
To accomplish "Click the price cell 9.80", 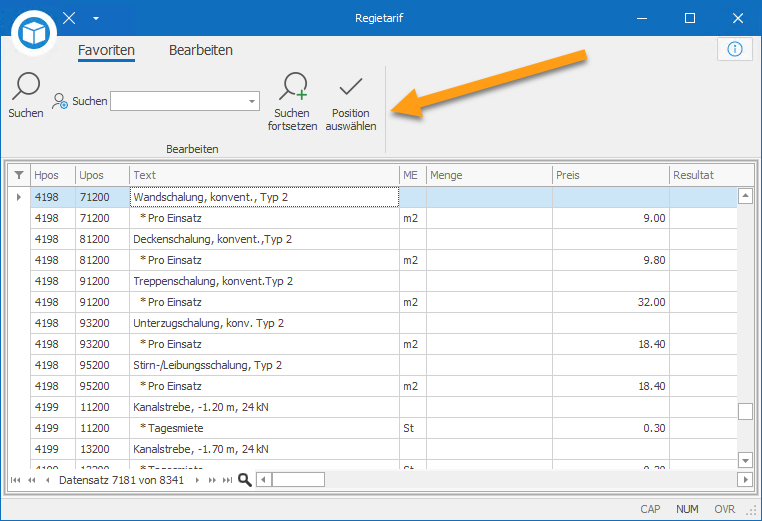I will click(611, 260).
